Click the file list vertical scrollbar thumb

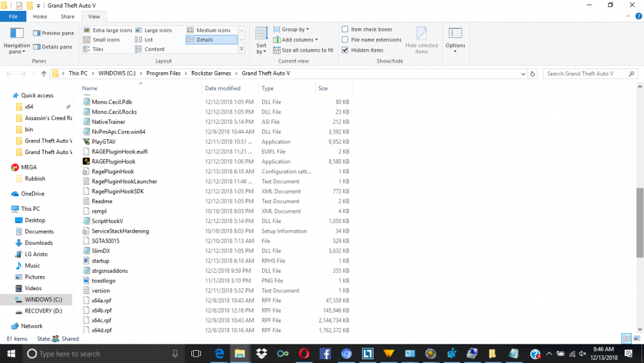click(639, 222)
